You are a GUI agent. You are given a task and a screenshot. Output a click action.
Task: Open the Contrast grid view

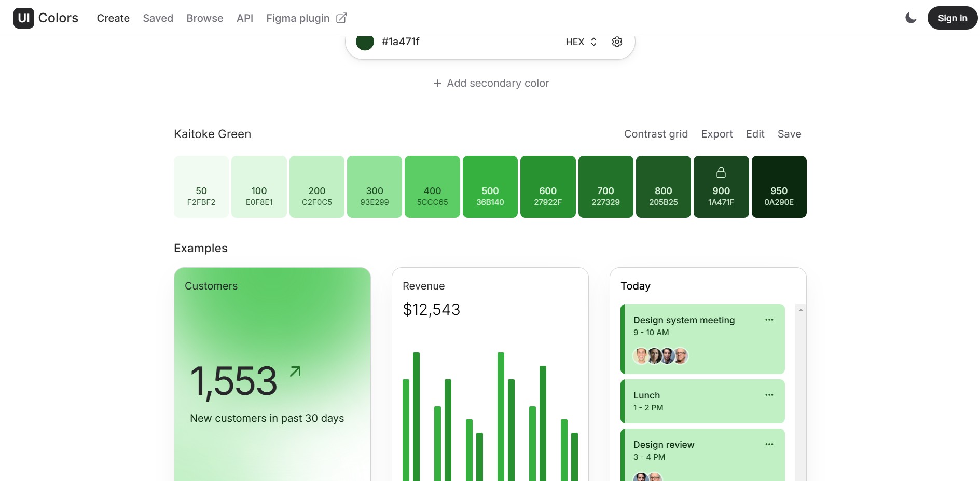point(656,134)
